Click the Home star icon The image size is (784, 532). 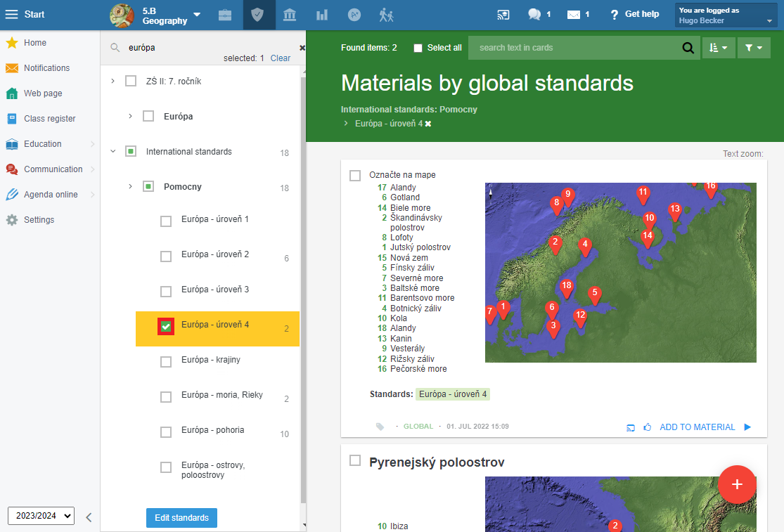[x=12, y=43]
